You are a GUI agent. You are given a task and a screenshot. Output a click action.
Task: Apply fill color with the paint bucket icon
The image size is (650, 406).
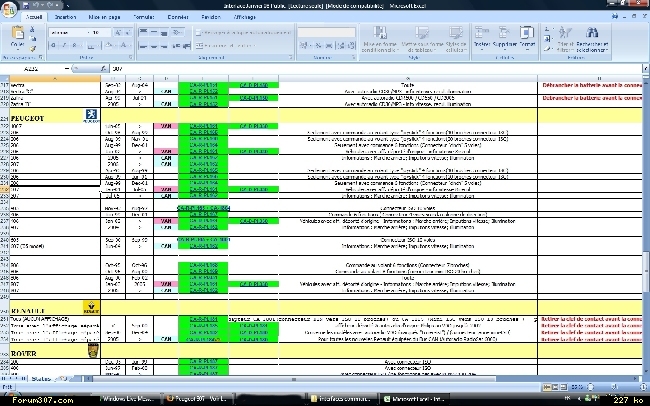click(110, 46)
